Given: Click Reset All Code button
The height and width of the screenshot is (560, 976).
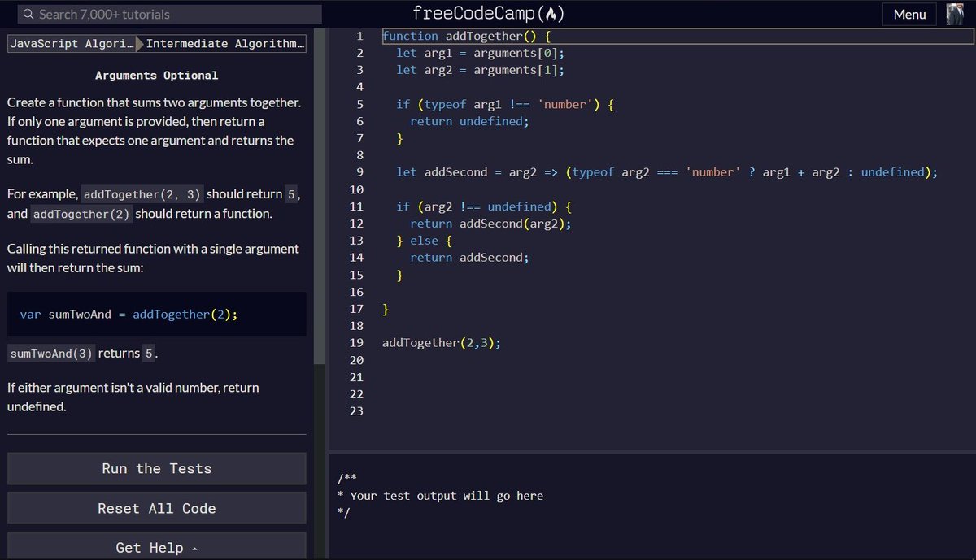Looking at the screenshot, I should coord(157,509).
